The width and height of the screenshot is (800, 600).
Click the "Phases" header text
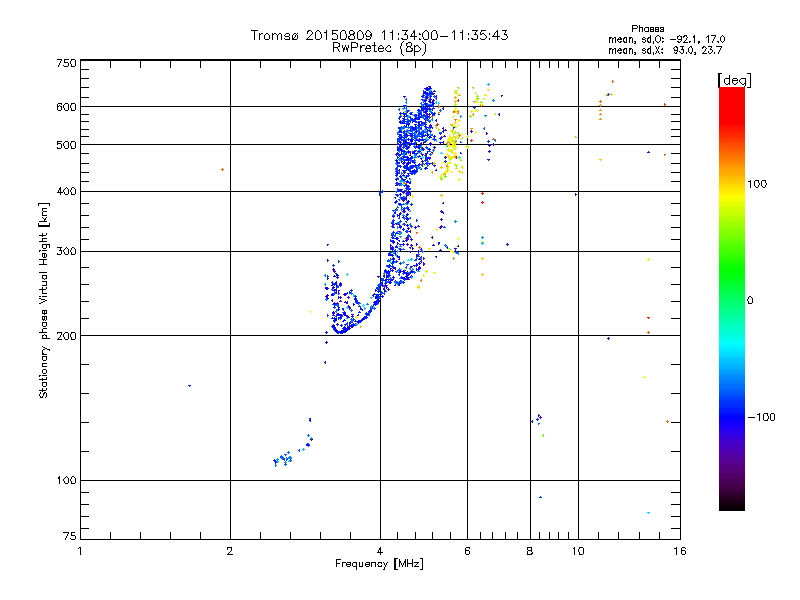point(647,29)
